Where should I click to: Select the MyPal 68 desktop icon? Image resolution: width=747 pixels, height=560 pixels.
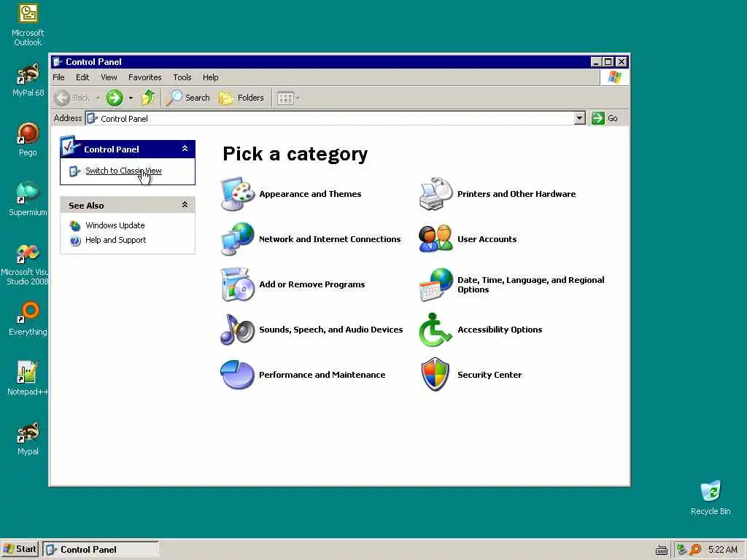pyautogui.click(x=28, y=80)
